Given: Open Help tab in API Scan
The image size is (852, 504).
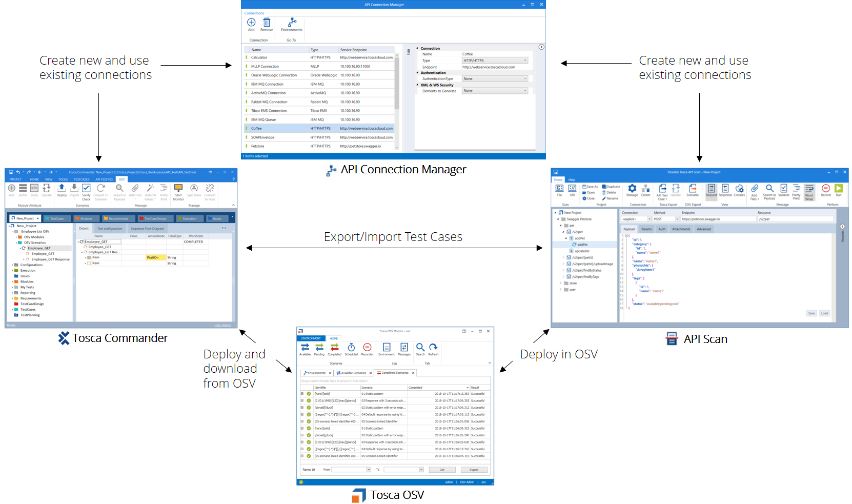Looking at the screenshot, I should [572, 180].
